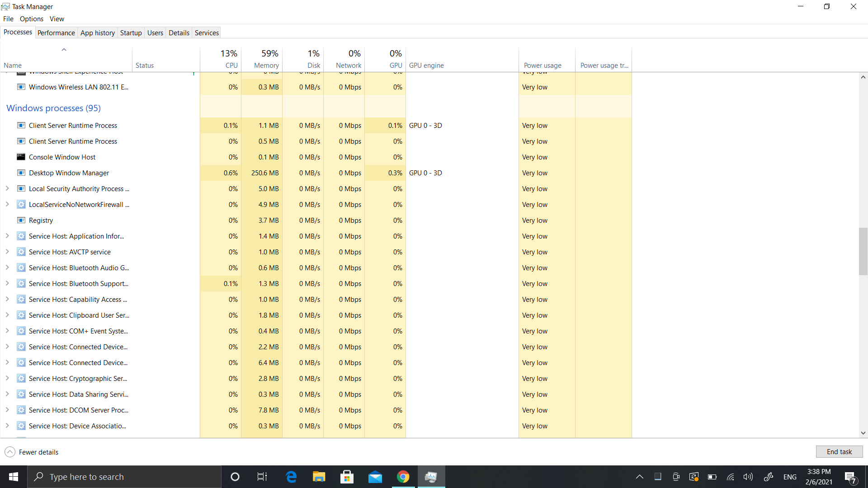Expand Service Host: DCOM Server Process row
The height and width of the screenshot is (488, 868).
point(7,410)
